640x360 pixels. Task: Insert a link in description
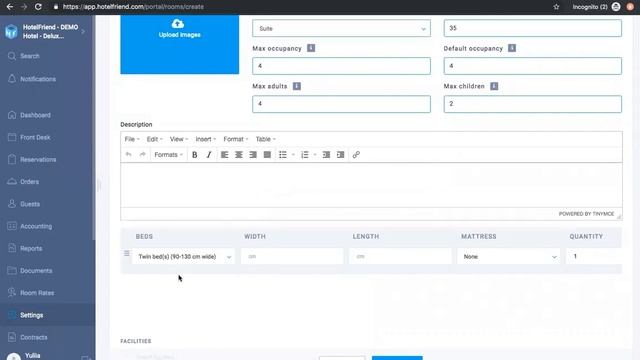356,155
